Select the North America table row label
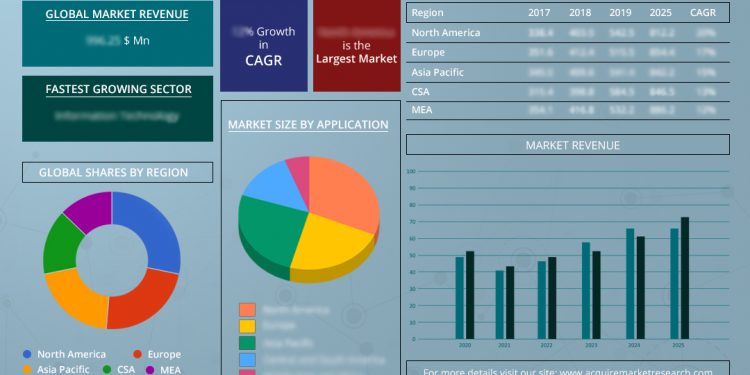The image size is (750, 375). (x=446, y=33)
